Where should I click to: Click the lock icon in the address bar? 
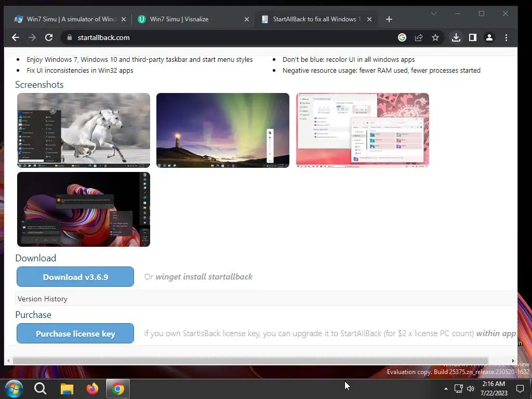(70, 37)
